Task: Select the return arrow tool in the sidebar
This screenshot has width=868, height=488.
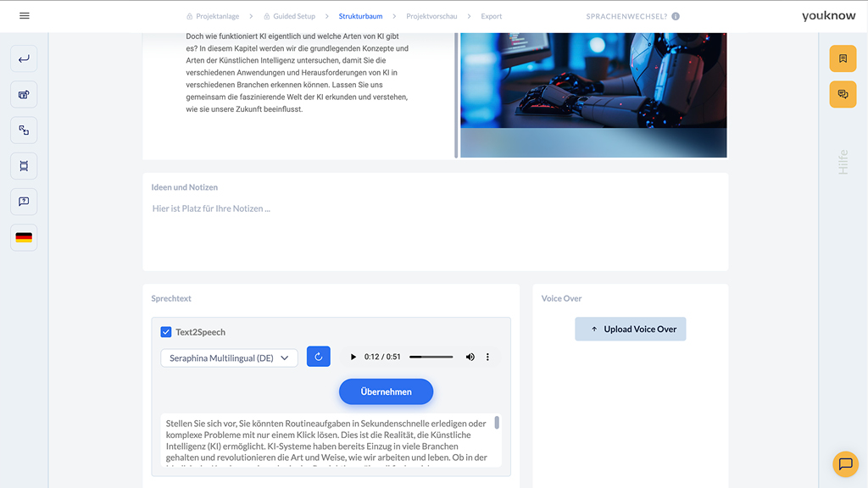Action: point(23,58)
